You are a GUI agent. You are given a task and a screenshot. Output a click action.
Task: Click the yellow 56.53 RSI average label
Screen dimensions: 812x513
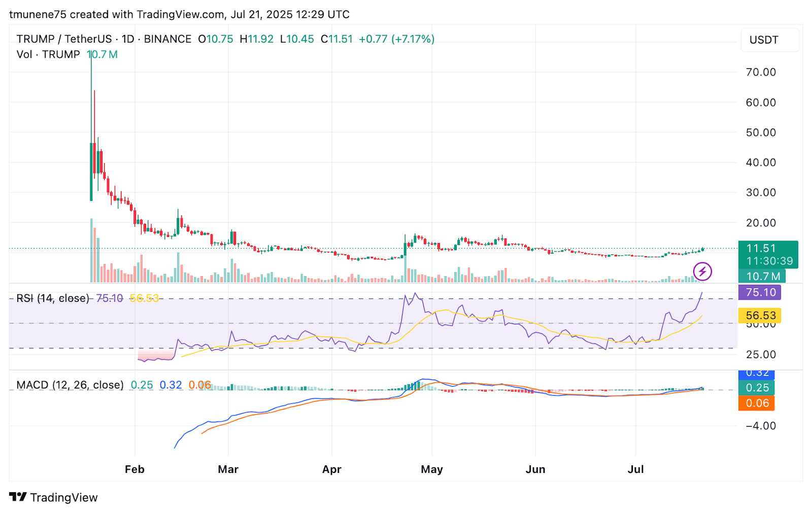click(x=760, y=316)
